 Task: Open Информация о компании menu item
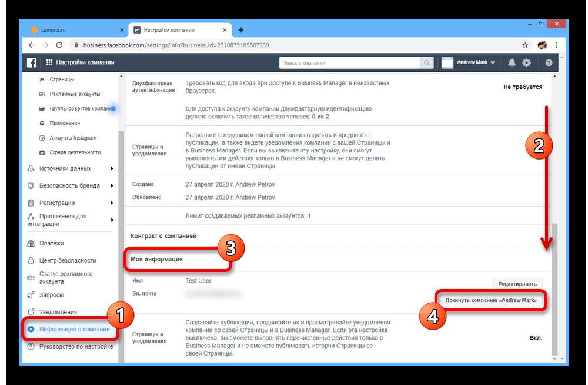pyautogui.click(x=74, y=329)
